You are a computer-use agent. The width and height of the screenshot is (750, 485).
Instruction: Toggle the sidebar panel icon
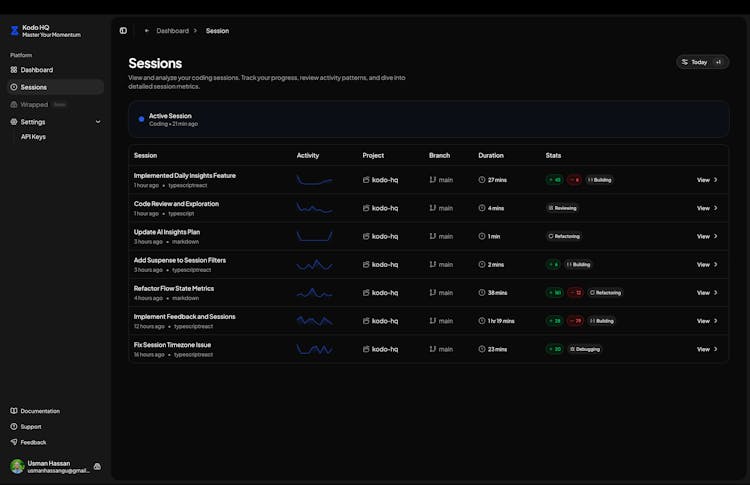click(123, 31)
